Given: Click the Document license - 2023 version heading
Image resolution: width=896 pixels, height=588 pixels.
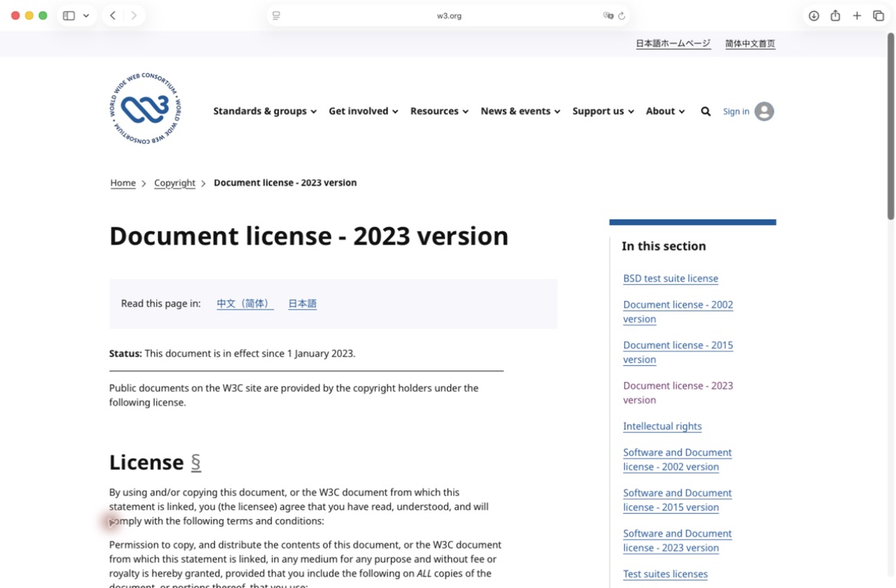Looking at the screenshot, I should 309,236.
